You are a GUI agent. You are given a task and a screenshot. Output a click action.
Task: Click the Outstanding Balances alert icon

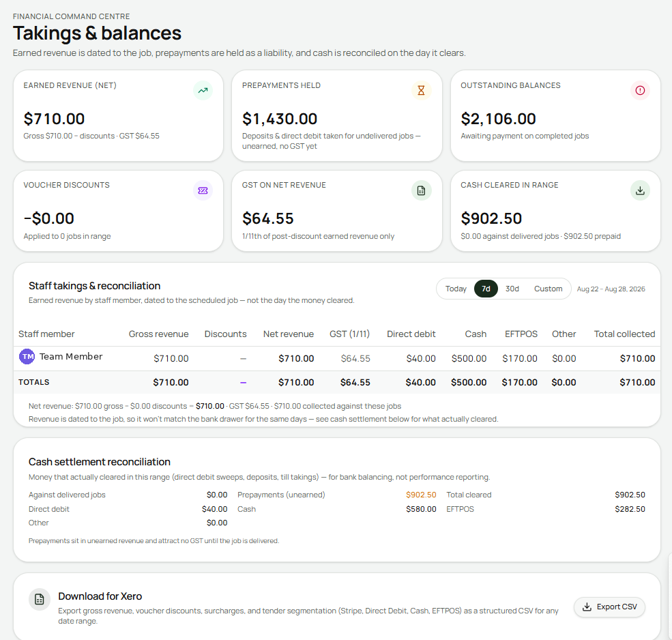[640, 91]
